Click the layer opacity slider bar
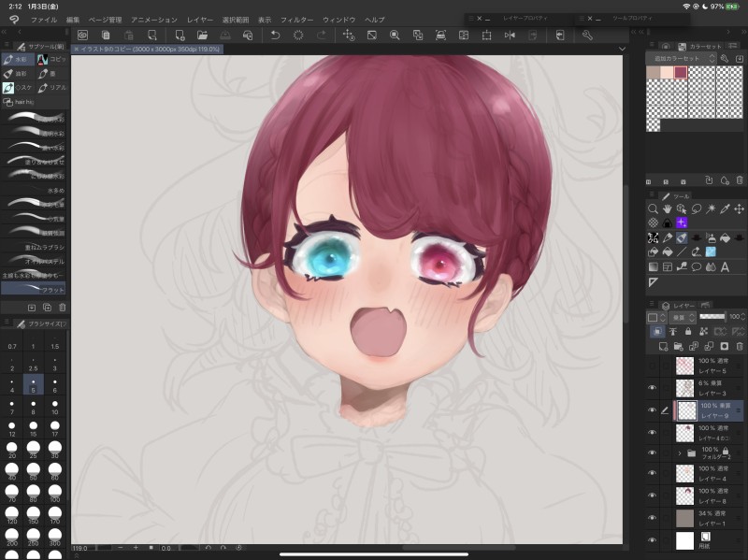Image resolution: width=748 pixels, height=560 pixels. tap(712, 316)
